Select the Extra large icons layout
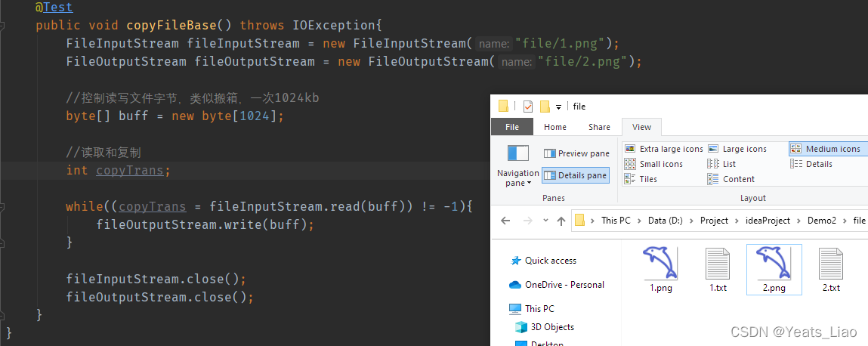 (664, 149)
